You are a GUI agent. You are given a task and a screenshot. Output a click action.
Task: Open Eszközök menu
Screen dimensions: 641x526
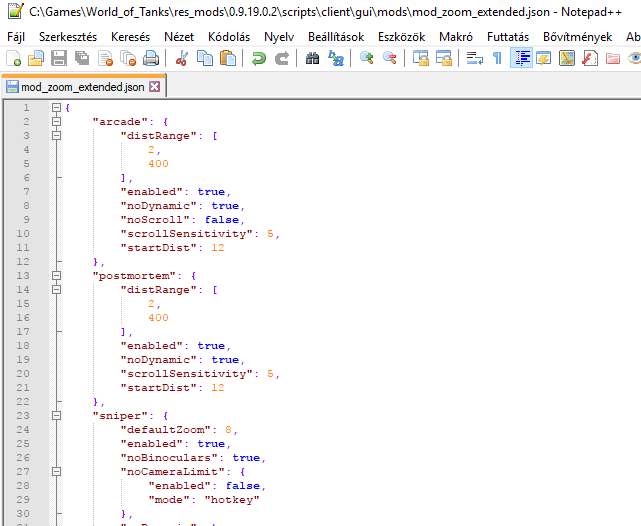point(401,37)
